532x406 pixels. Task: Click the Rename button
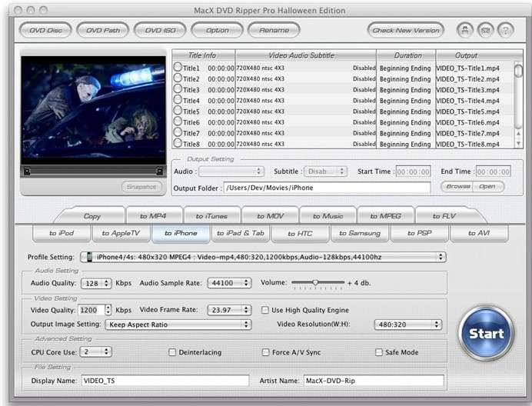tap(274, 30)
